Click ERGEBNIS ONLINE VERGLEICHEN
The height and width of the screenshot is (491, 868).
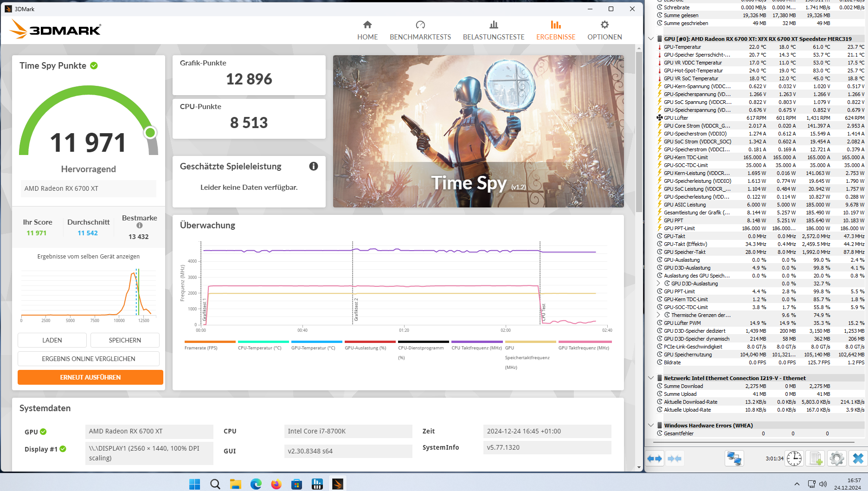[89, 359]
